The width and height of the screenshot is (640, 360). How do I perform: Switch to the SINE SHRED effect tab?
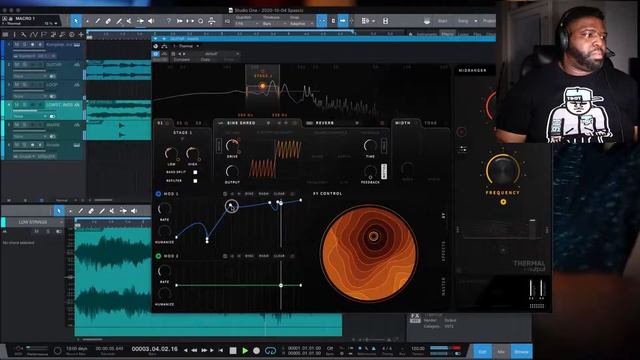pyautogui.click(x=241, y=123)
